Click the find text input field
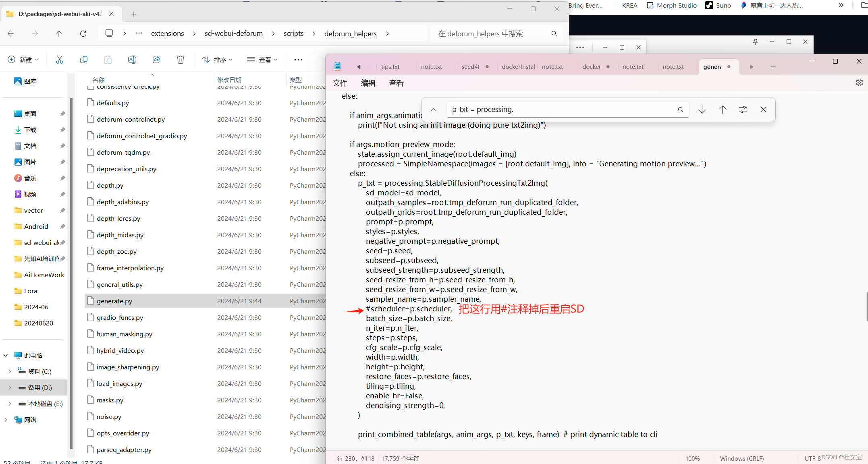 click(x=560, y=110)
